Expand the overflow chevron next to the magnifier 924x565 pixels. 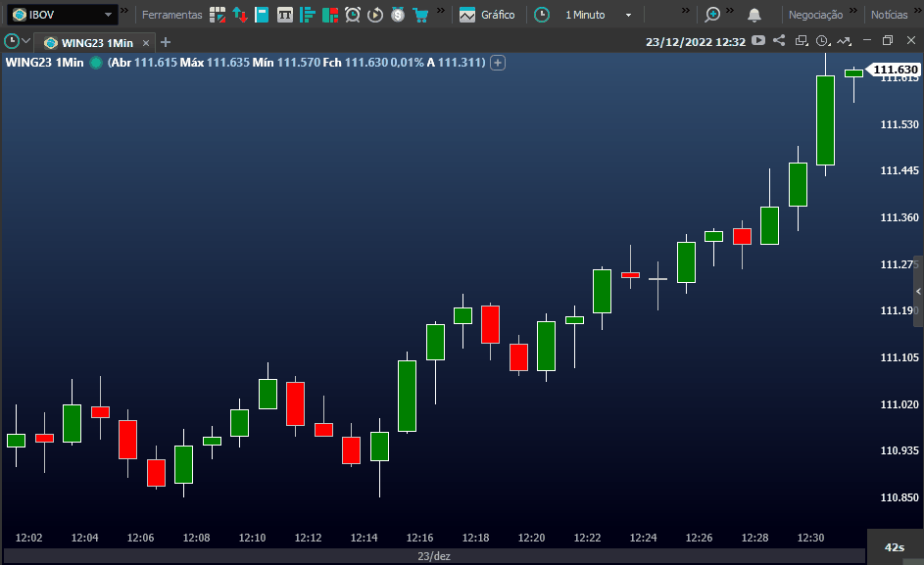coord(730,11)
